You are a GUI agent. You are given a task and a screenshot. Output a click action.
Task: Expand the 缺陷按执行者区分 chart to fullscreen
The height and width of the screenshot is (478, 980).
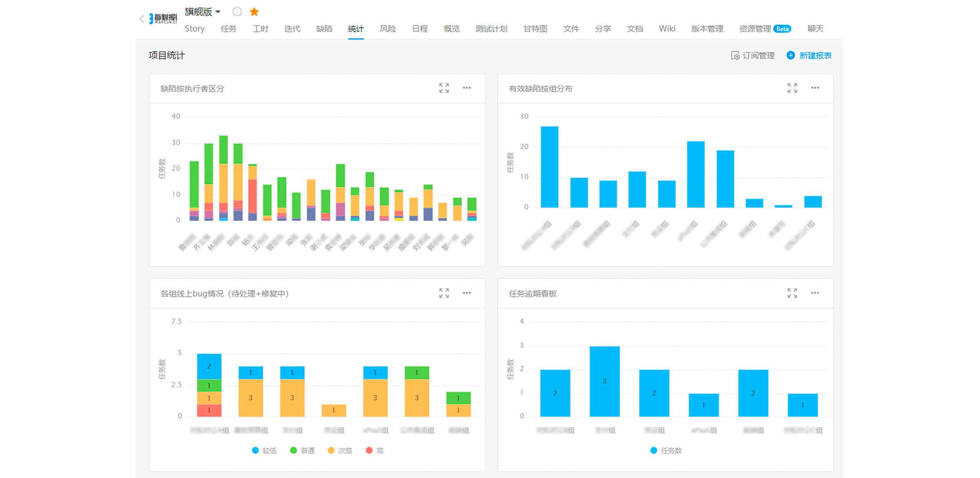pos(444,88)
